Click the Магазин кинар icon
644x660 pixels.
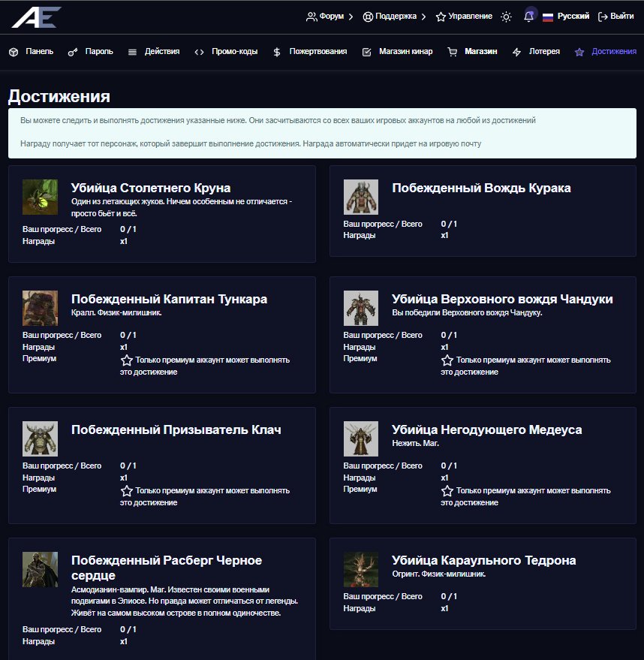pyautogui.click(x=367, y=53)
